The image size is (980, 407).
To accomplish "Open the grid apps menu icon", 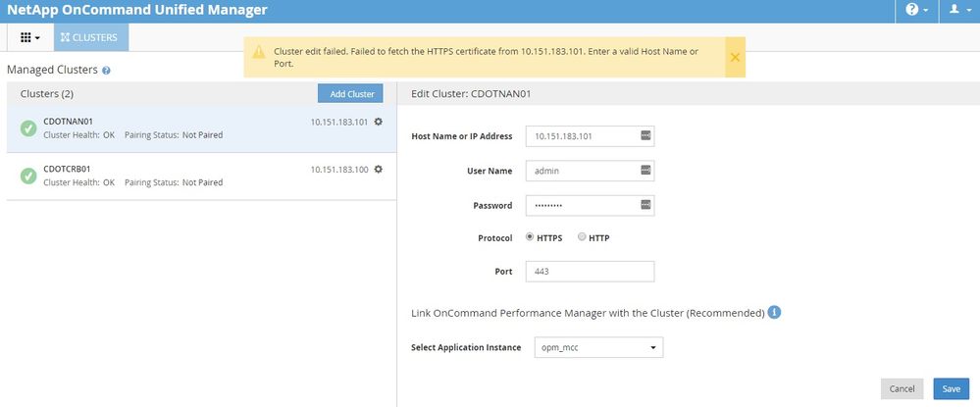I will pos(29,37).
